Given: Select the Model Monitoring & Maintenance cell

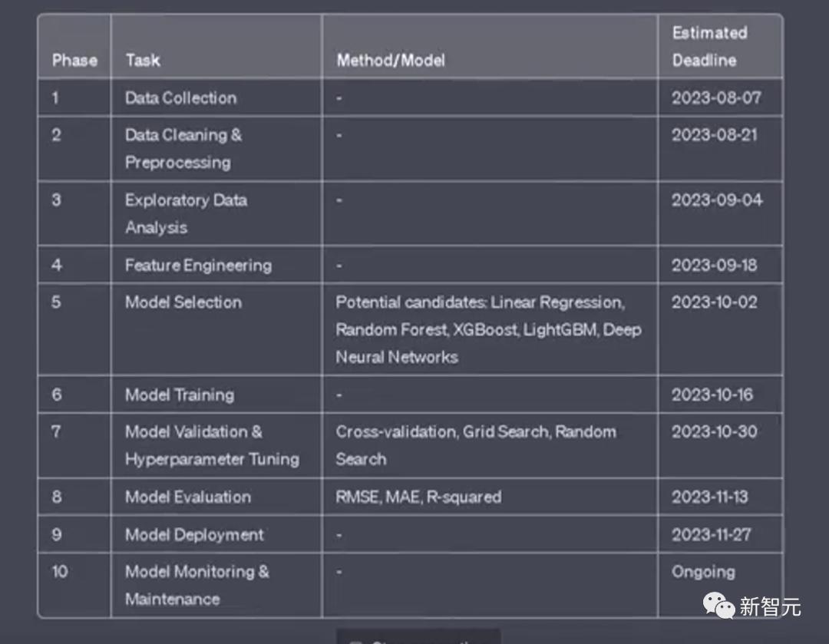Looking at the screenshot, I should coord(197,585).
